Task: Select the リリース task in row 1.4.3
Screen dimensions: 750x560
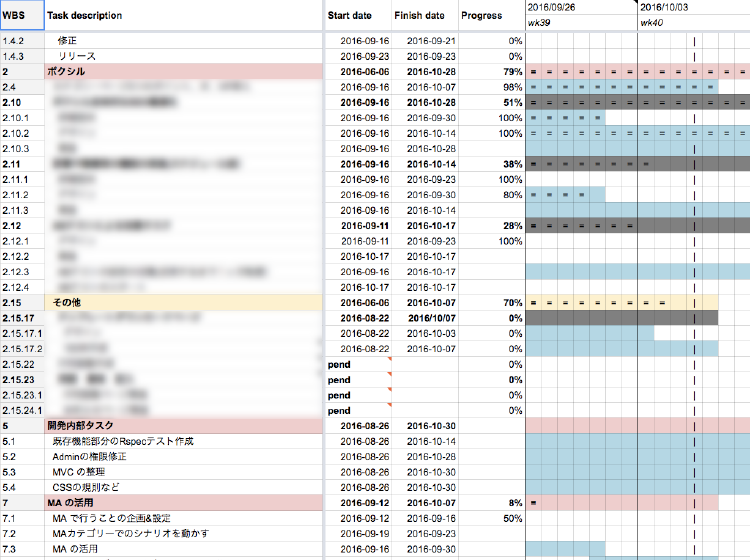Action: [x=77, y=56]
